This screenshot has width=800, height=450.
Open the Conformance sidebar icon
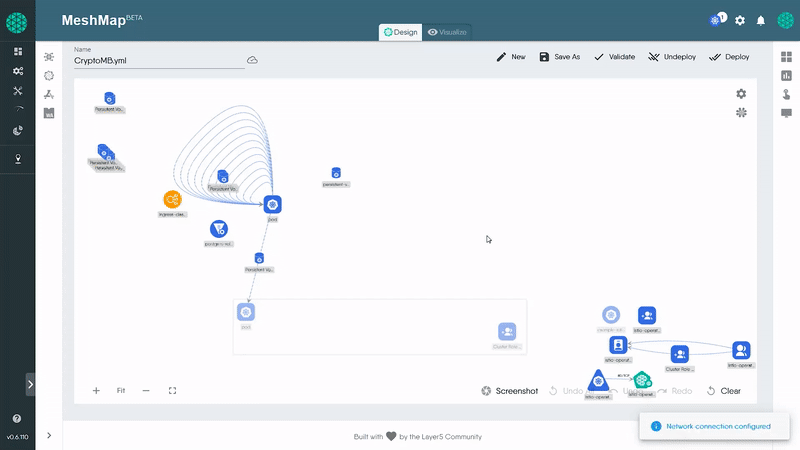pos(18,131)
